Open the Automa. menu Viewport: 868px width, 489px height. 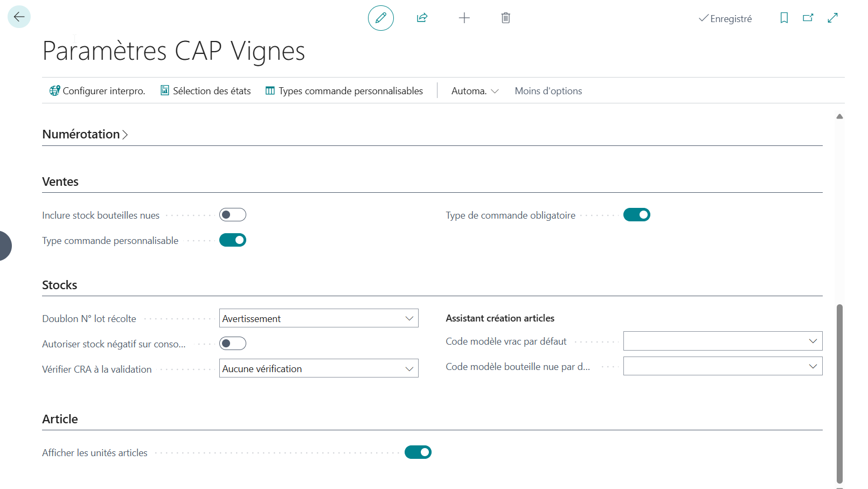tap(475, 91)
